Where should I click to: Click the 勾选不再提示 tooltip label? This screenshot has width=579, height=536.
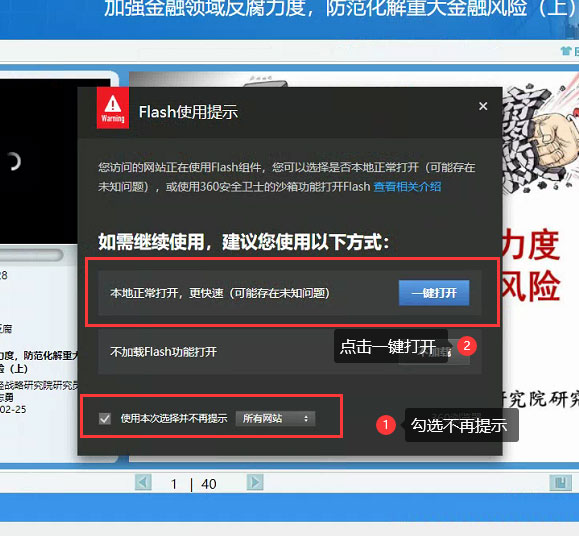point(459,426)
